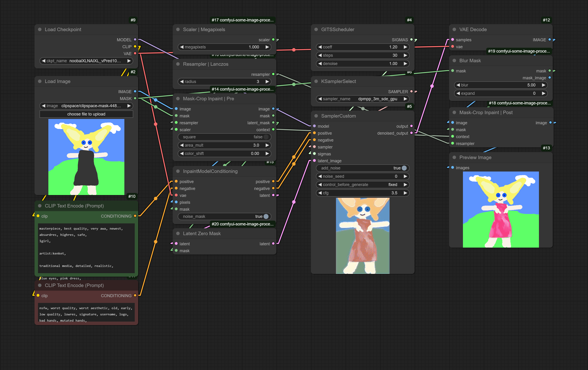Select next checkpoint with ckpt_name right arrow
Image resolution: width=588 pixels, height=370 pixels.
tap(129, 61)
